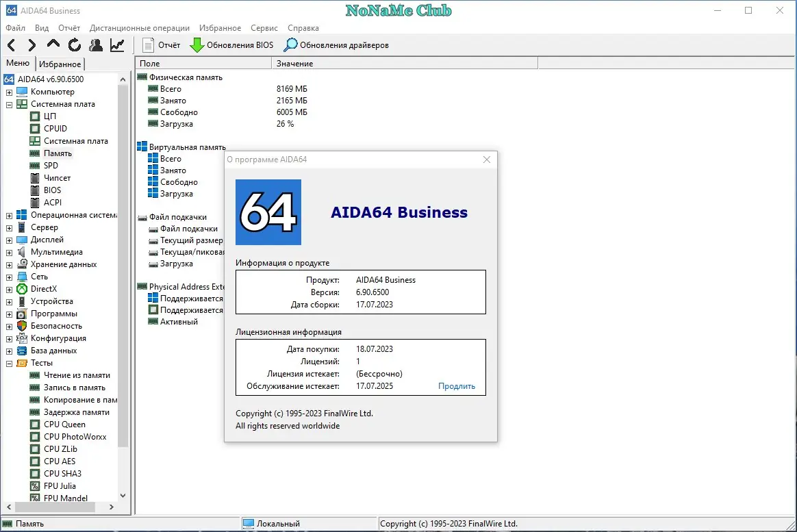
Task: Select CPU PhotoWorxx benchmark
Action: (75, 436)
